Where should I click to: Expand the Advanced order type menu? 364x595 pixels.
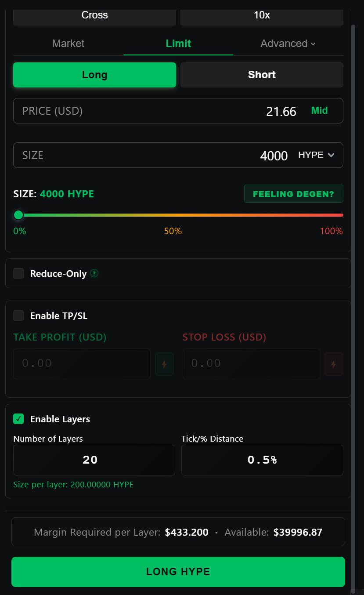click(288, 44)
